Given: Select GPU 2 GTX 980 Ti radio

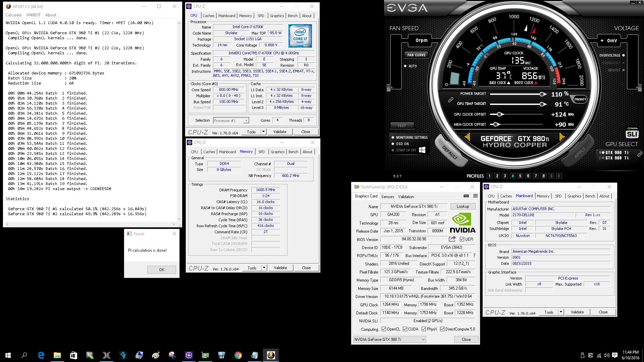Looking at the screenshot, I should 603,158.
